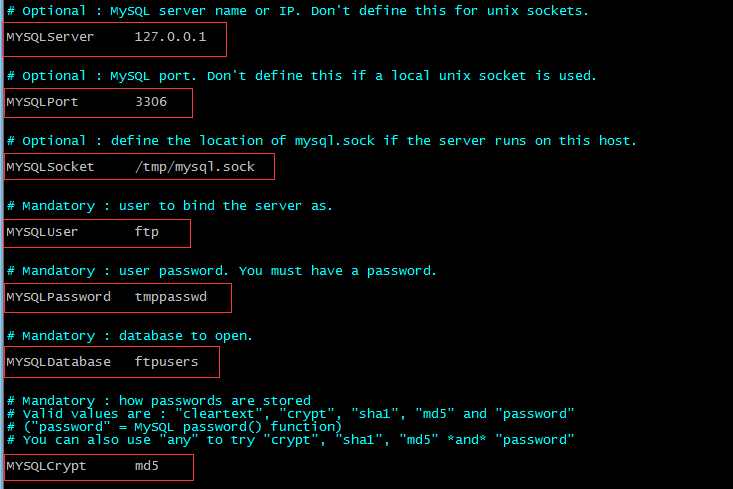The image size is (733, 489).
Task: Place cursor on 127.0.0.1 value
Action: (x=170, y=37)
